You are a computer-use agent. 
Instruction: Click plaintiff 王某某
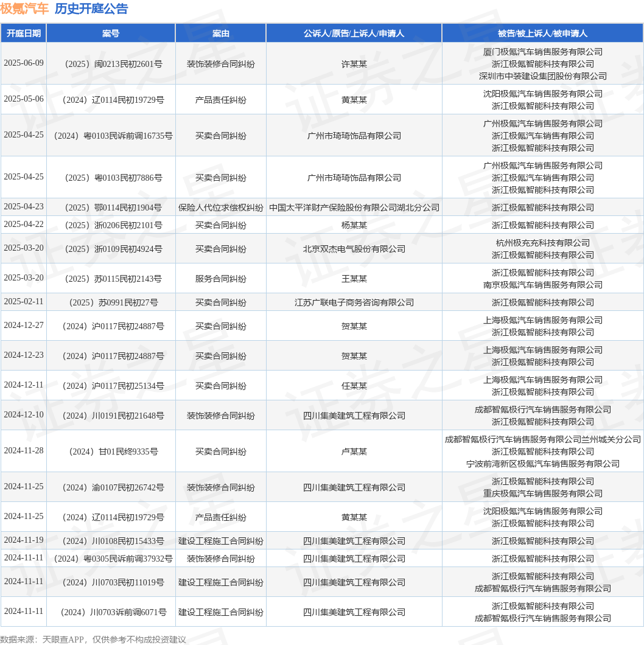tap(354, 279)
